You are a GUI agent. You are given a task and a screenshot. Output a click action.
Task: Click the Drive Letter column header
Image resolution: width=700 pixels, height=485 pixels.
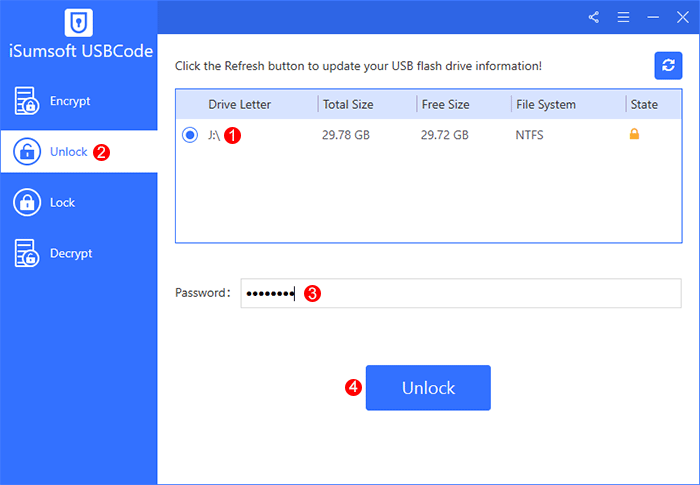239,105
